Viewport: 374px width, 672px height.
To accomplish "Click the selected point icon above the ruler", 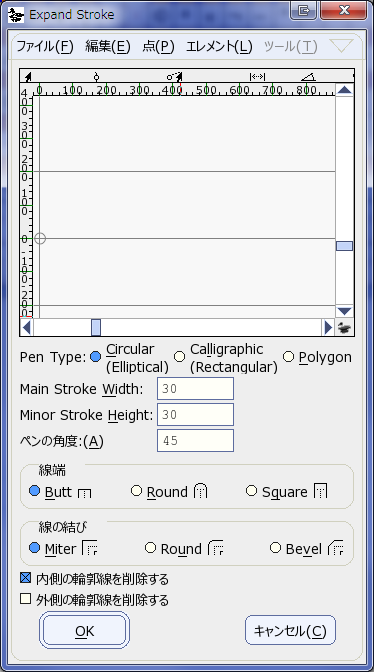I will click(96, 77).
